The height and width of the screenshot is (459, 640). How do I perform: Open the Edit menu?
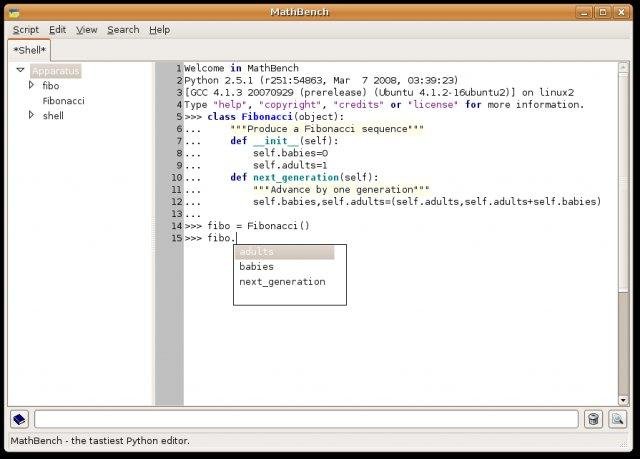(57, 30)
